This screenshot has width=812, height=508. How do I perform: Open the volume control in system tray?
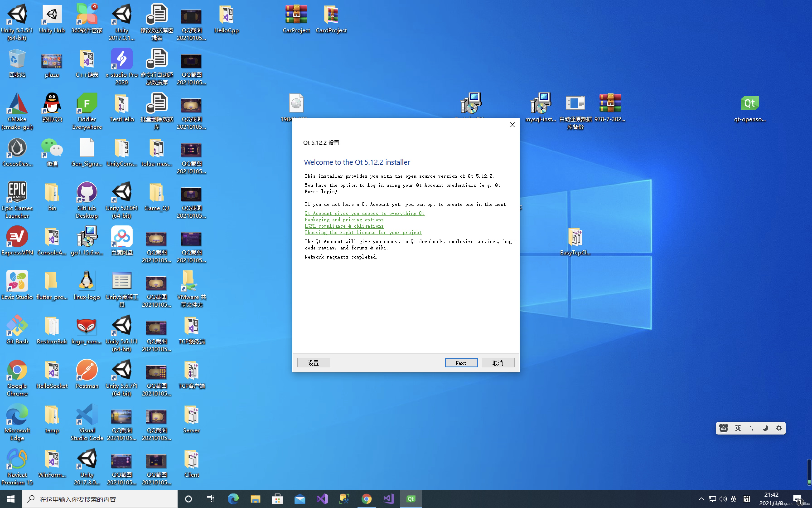723,499
